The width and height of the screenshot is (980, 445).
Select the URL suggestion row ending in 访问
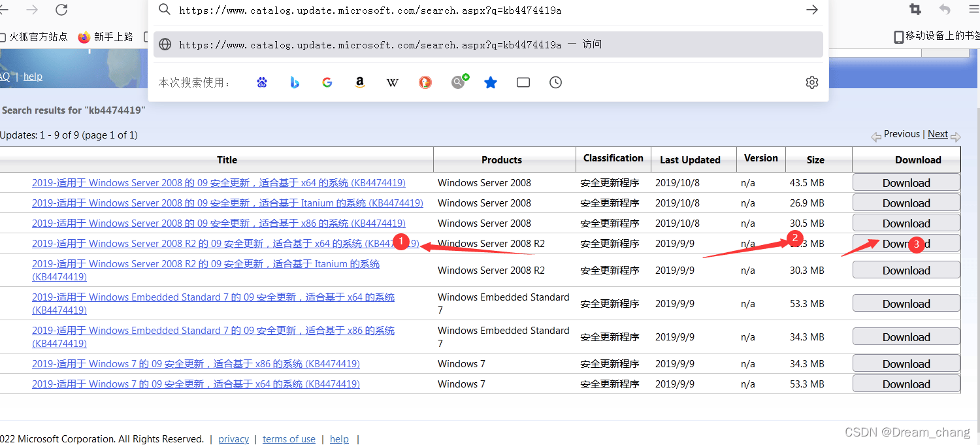(x=489, y=44)
